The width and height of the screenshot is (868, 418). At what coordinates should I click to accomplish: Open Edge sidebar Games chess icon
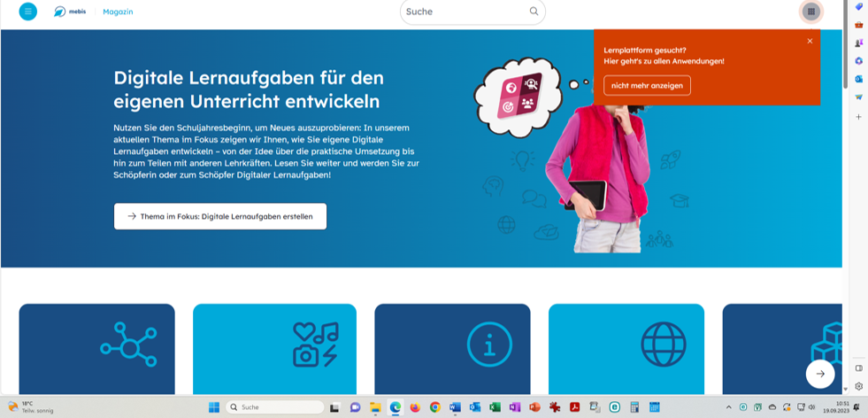858,43
